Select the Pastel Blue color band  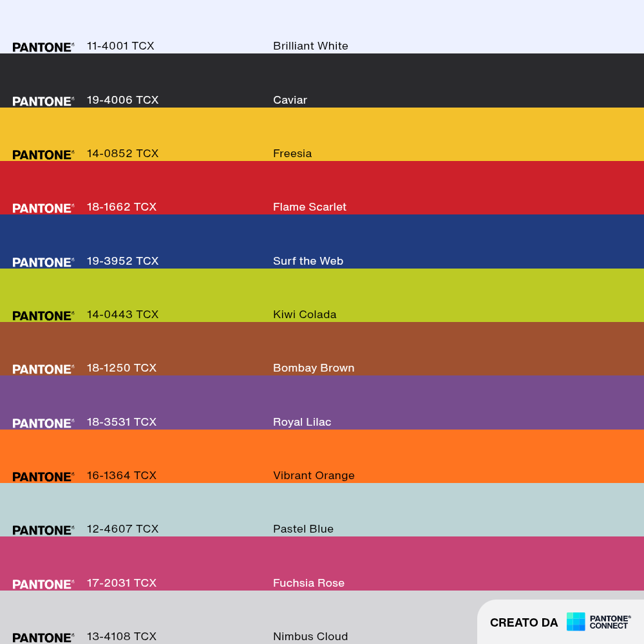coord(322,509)
